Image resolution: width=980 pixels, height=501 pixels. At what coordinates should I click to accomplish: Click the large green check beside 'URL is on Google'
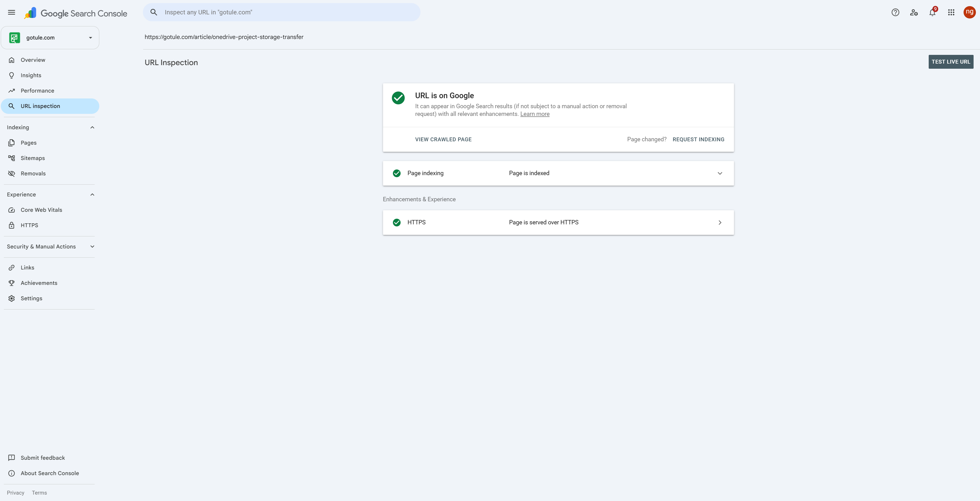point(398,98)
